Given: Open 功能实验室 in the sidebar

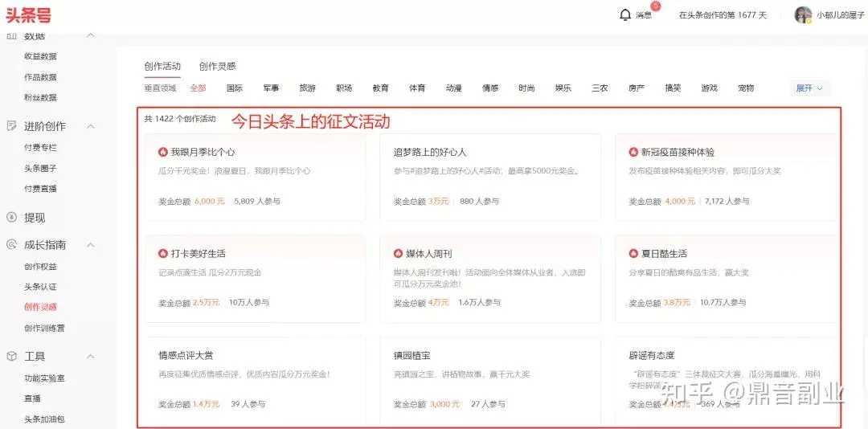Looking at the screenshot, I should pyautogui.click(x=44, y=378).
